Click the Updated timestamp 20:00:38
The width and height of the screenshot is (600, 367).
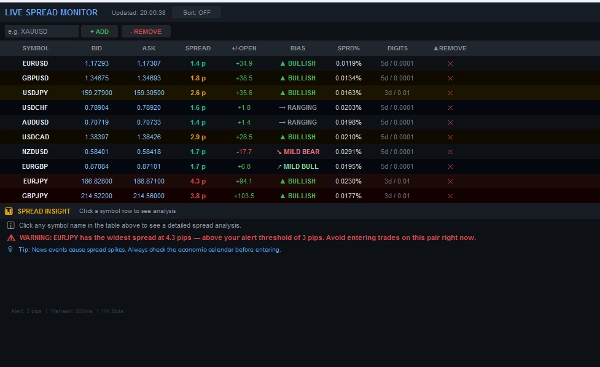click(x=139, y=13)
